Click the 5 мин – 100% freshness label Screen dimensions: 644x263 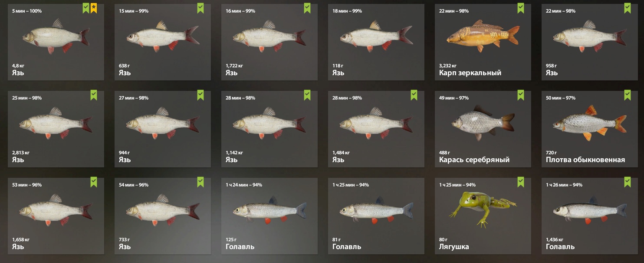coord(27,11)
